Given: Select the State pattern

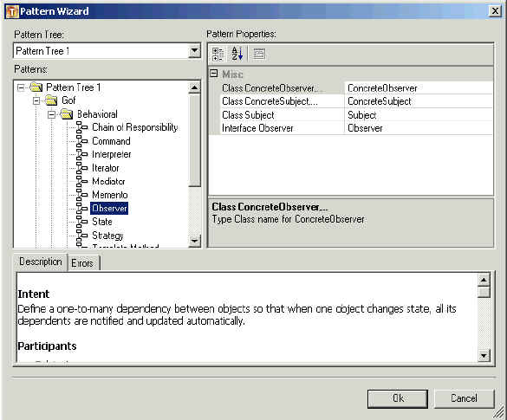Looking at the screenshot, I should tap(102, 222).
